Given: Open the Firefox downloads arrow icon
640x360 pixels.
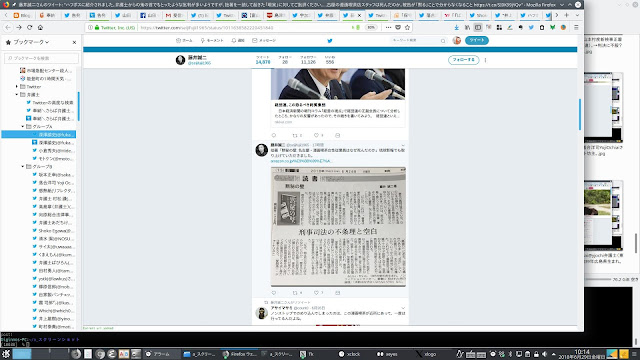Looking at the screenshot, I should pos(456,27).
